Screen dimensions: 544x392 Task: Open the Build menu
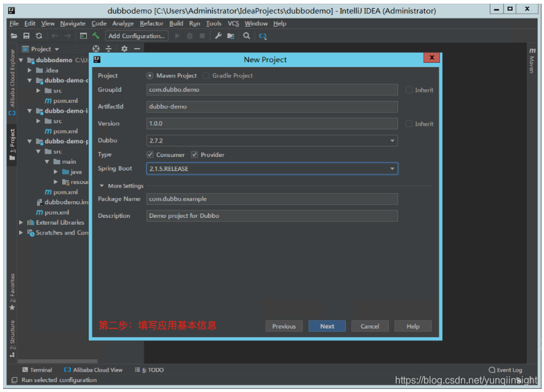pos(176,23)
